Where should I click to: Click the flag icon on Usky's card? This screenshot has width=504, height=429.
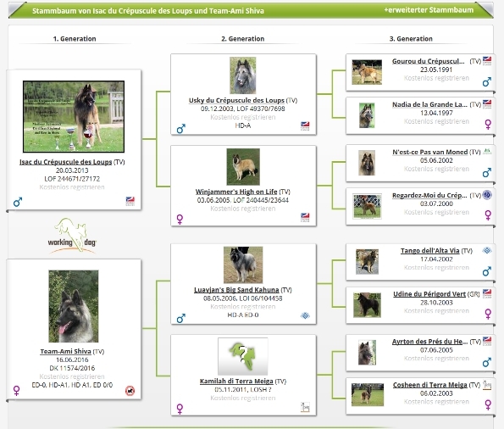[305, 125]
